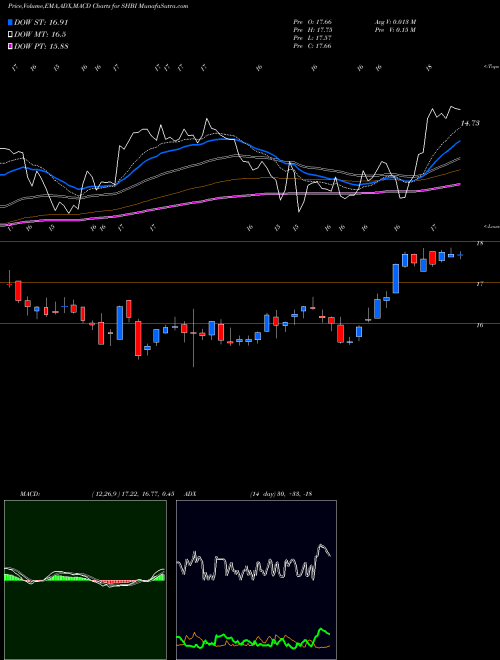Click the price axis label 16
The width and height of the screenshot is (500, 660).
click(x=479, y=325)
